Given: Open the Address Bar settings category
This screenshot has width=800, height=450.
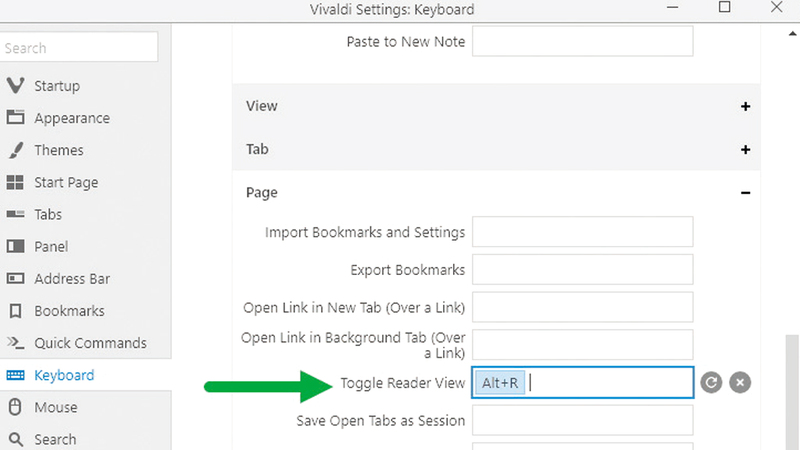Looking at the screenshot, I should tap(72, 278).
